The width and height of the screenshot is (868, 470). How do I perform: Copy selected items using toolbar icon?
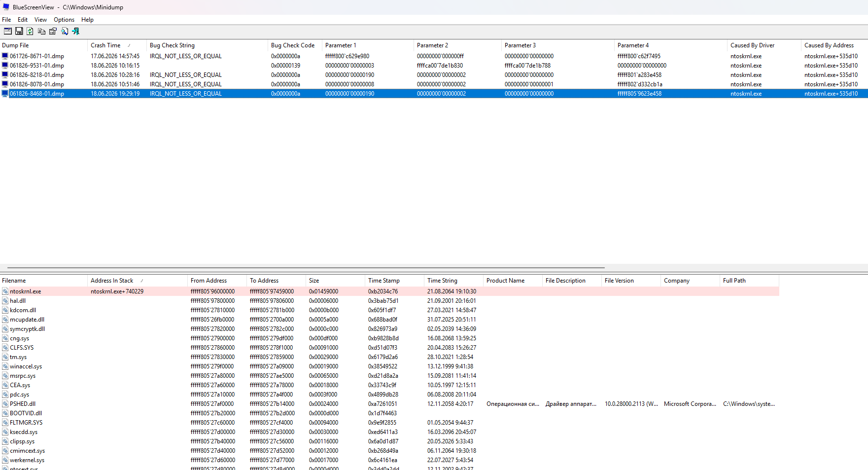tap(41, 31)
